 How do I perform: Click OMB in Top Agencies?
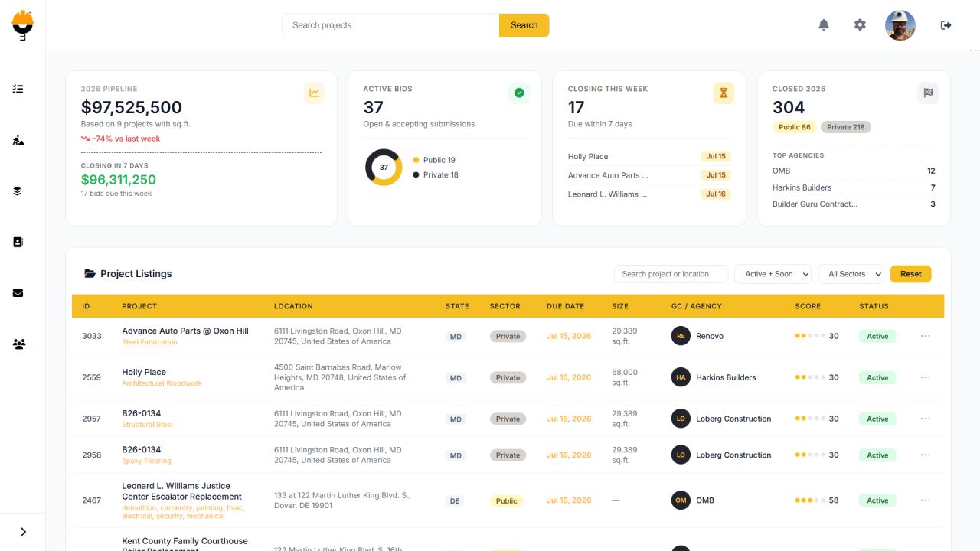click(781, 171)
